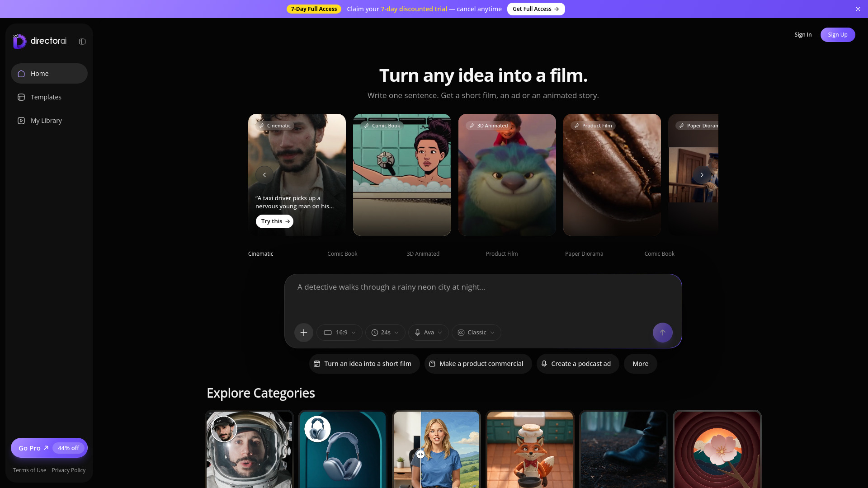Click the Try this button
The width and height of the screenshot is (868, 488).
click(x=274, y=221)
